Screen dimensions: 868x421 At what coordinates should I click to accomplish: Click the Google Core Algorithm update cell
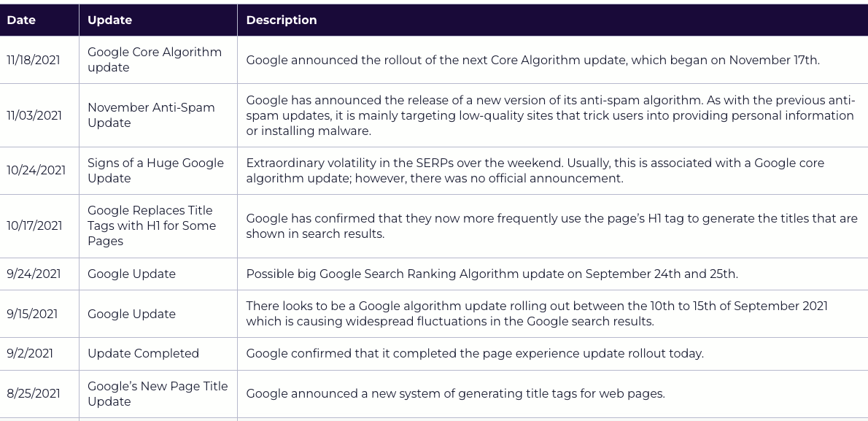click(158, 60)
